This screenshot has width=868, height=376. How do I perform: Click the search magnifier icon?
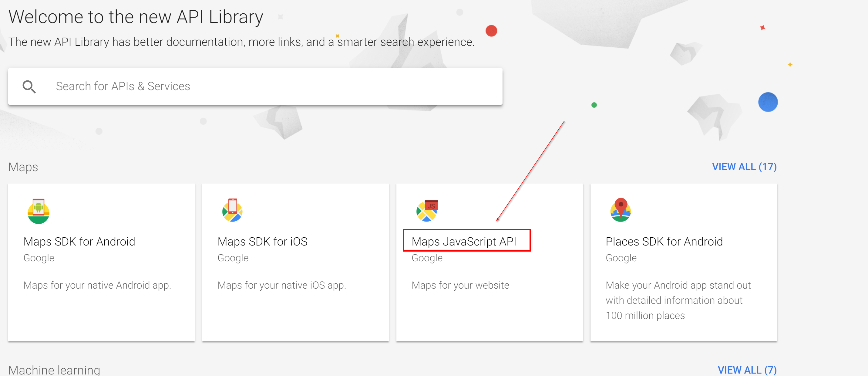29,87
